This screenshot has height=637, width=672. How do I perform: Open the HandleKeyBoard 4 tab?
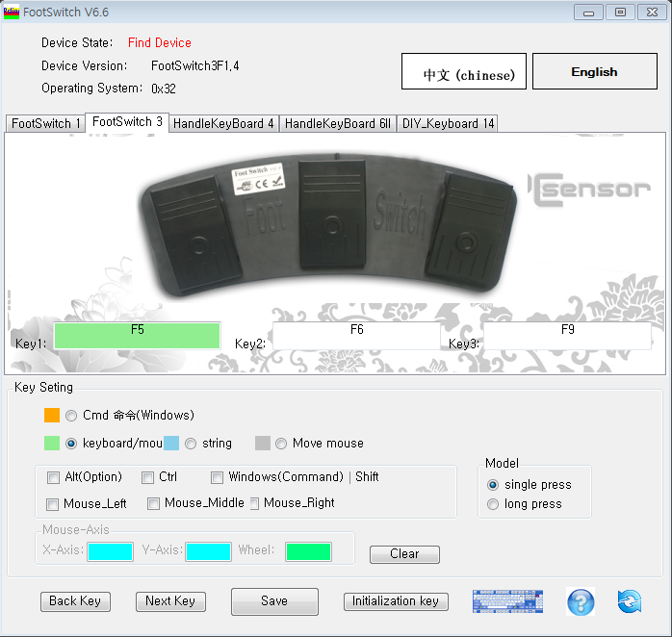223,124
